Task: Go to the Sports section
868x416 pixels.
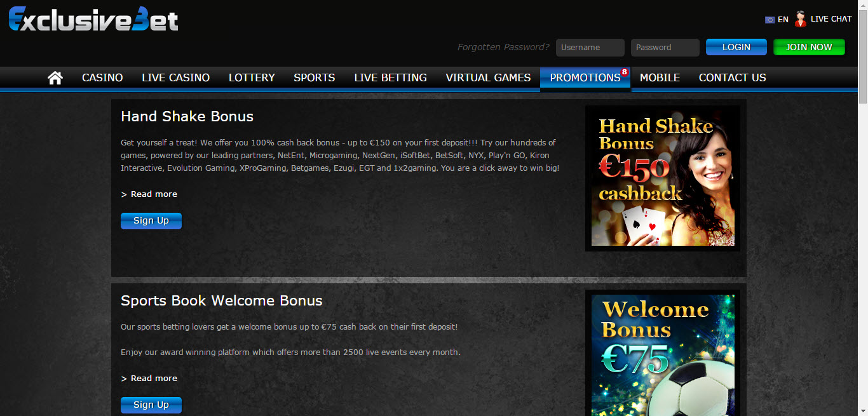Action: click(x=314, y=77)
